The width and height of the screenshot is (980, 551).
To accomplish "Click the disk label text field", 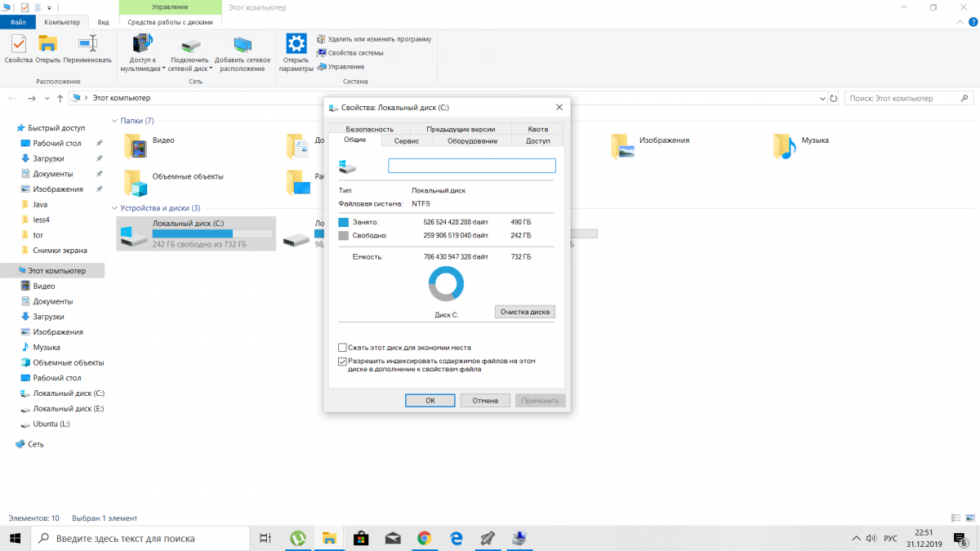I will (x=471, y=166).
